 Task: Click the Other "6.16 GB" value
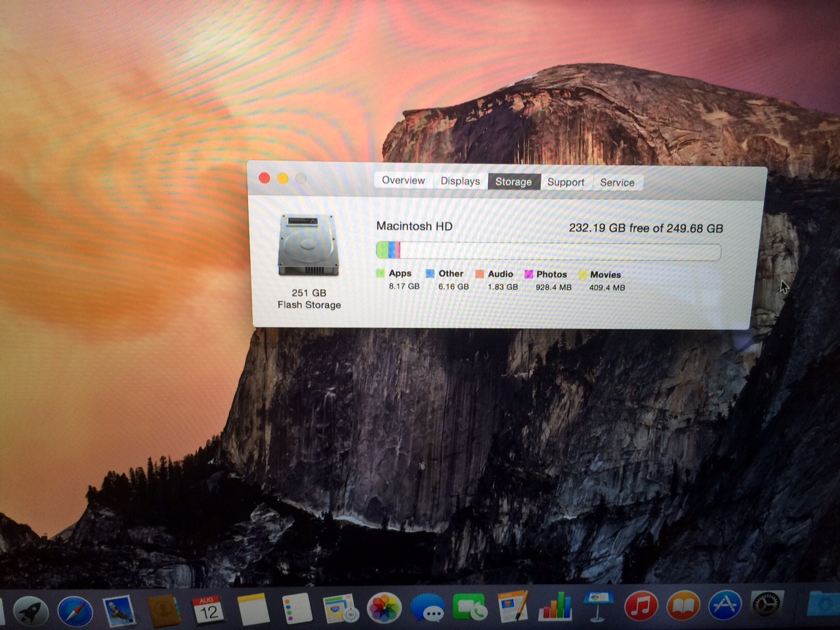(453, 287)
